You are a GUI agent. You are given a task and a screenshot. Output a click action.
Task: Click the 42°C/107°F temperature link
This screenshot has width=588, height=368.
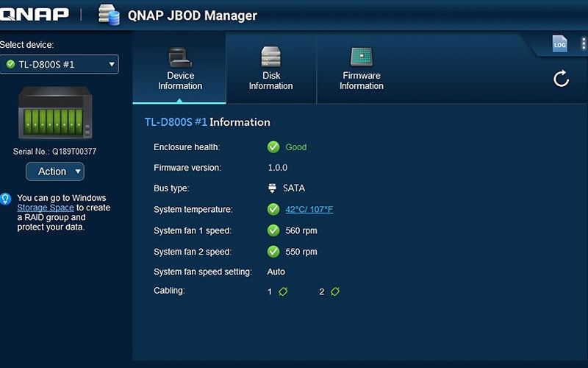click(309, 210)
